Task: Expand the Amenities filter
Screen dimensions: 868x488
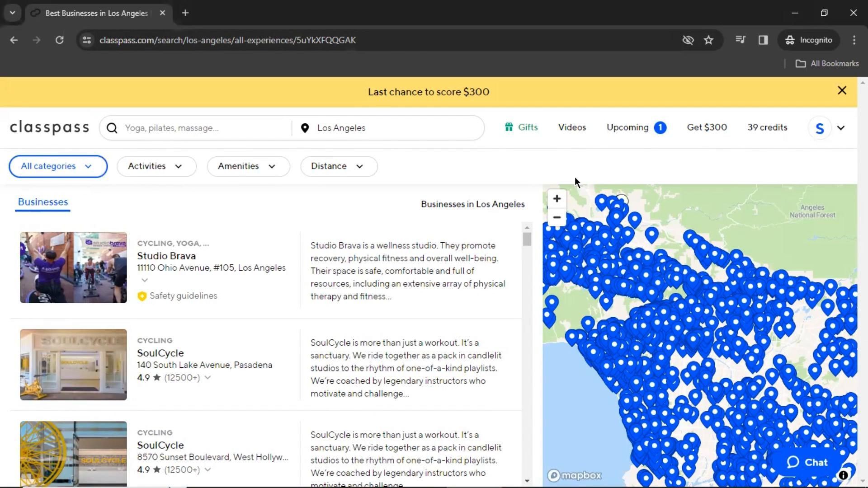Action: tap(248, 166)
